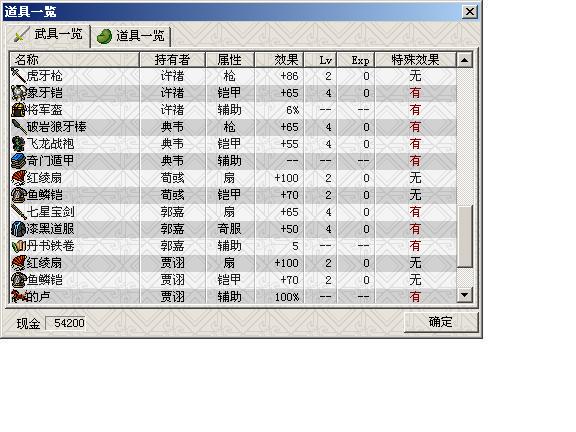Click the 七星宝剑 sword icon
The height and width of the screenshot is (432, 576).
click(x=18, y=212)
